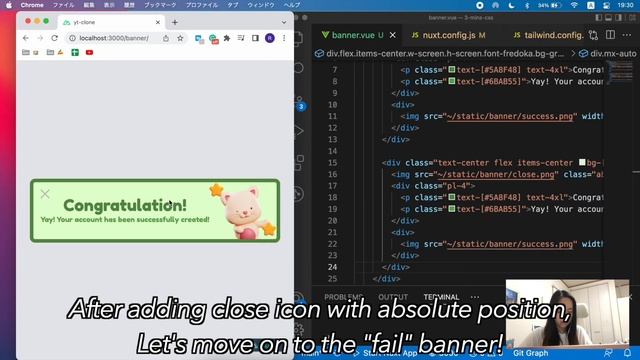Switch to the tailwind.config editor tab
This screenshot has width=640, height=360.
[x=549, y=35]
